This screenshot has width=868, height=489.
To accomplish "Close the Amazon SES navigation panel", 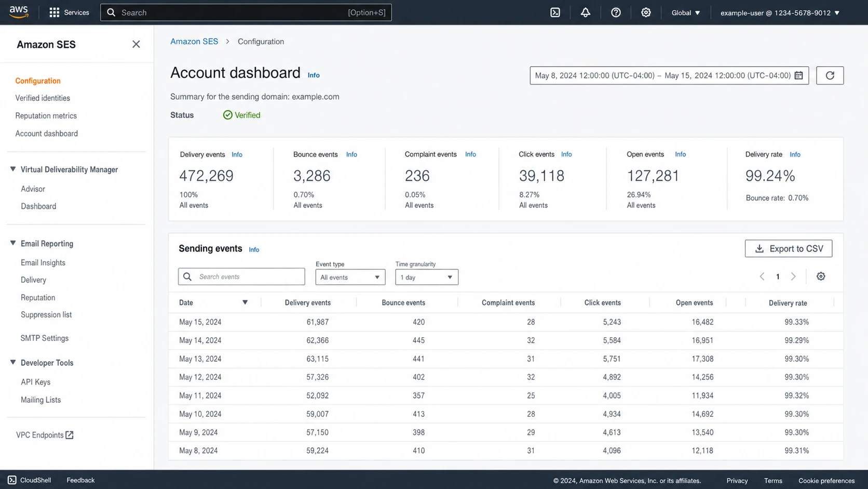I will pyautogui.click(x=136, y=44).
